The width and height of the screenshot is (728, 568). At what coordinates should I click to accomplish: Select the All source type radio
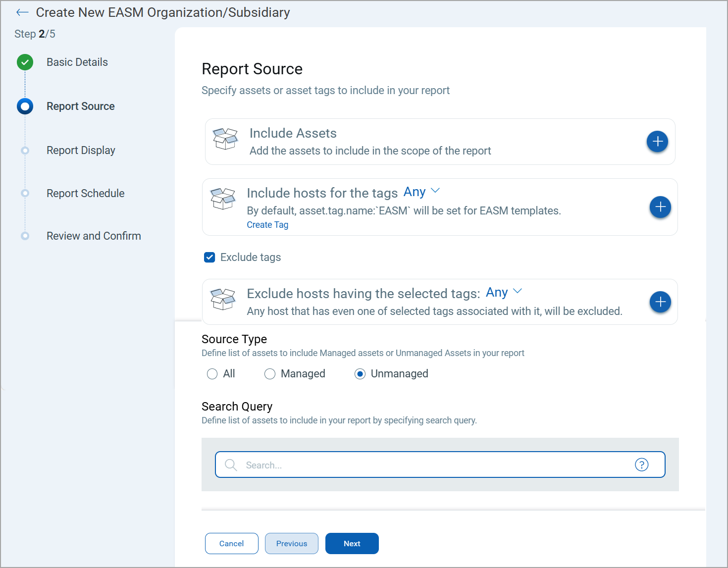pyautogui.click(x=212, y=374)
